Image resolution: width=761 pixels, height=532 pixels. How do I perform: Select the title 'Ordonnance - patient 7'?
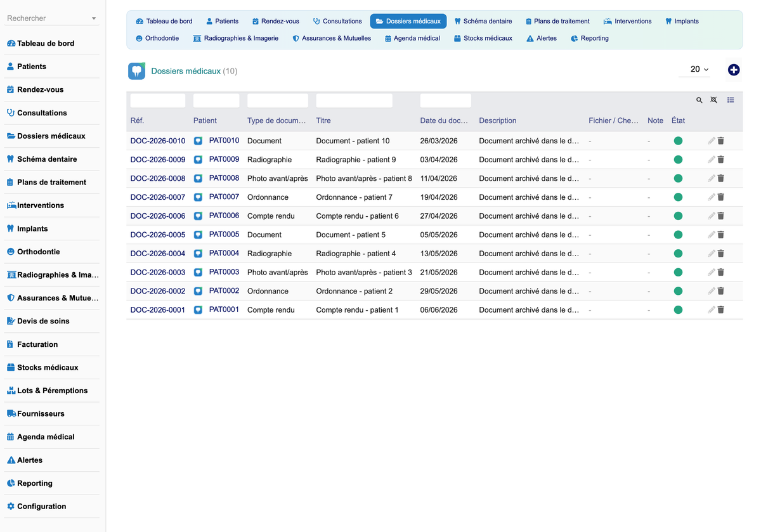(354, 197)
